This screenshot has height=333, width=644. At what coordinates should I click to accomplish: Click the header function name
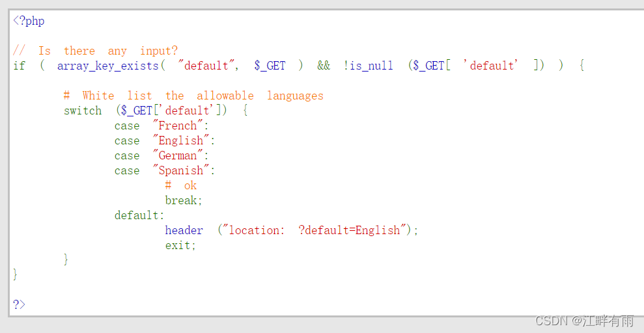point(184,230)
